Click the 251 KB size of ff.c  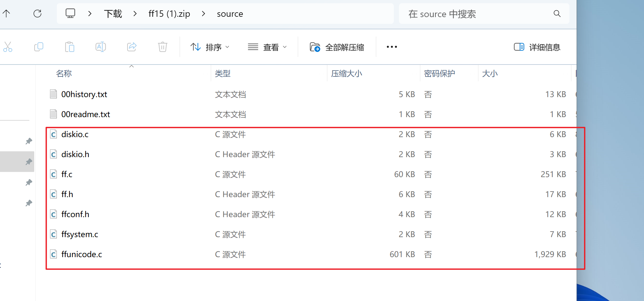coord(553,174)
